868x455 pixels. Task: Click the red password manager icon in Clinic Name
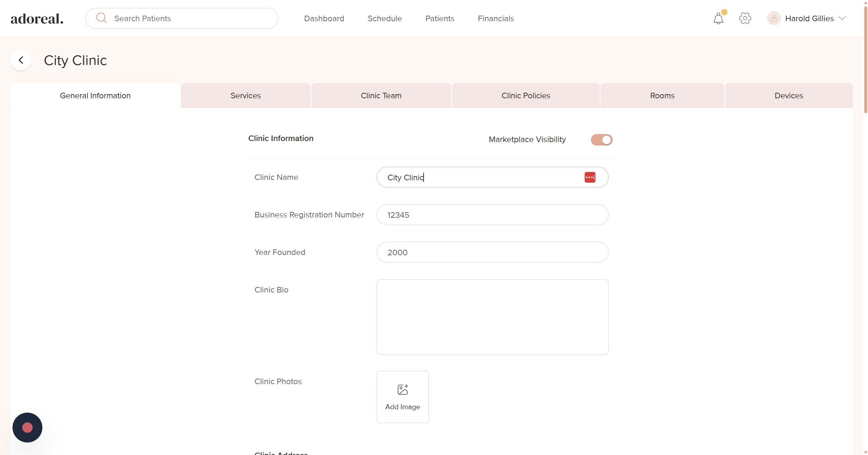point(590,177)
